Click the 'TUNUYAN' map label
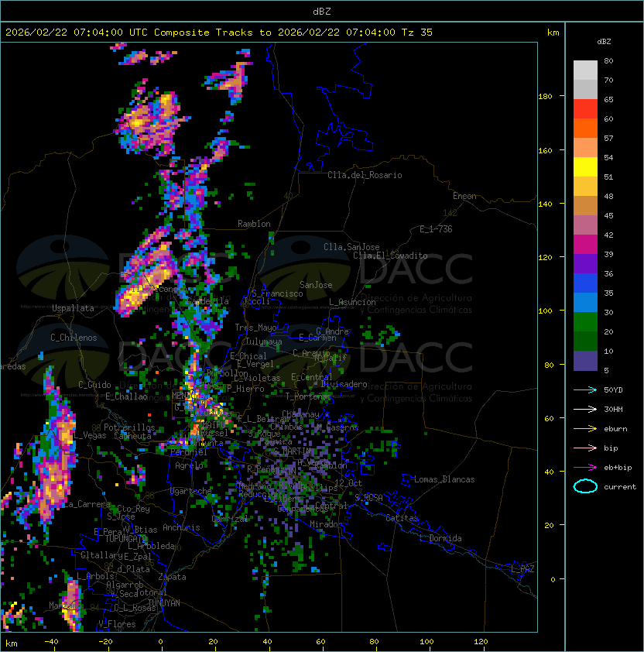This screenshot has width=644, height=652. (164, 603)
